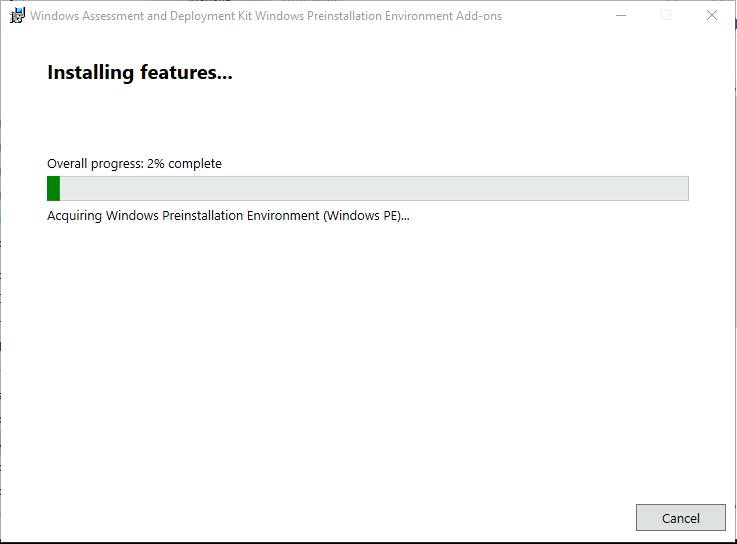The height and width of the screenshot is (544, 737).
Task: Close the Add-ons installer window
Action: [x=712, y=16]
